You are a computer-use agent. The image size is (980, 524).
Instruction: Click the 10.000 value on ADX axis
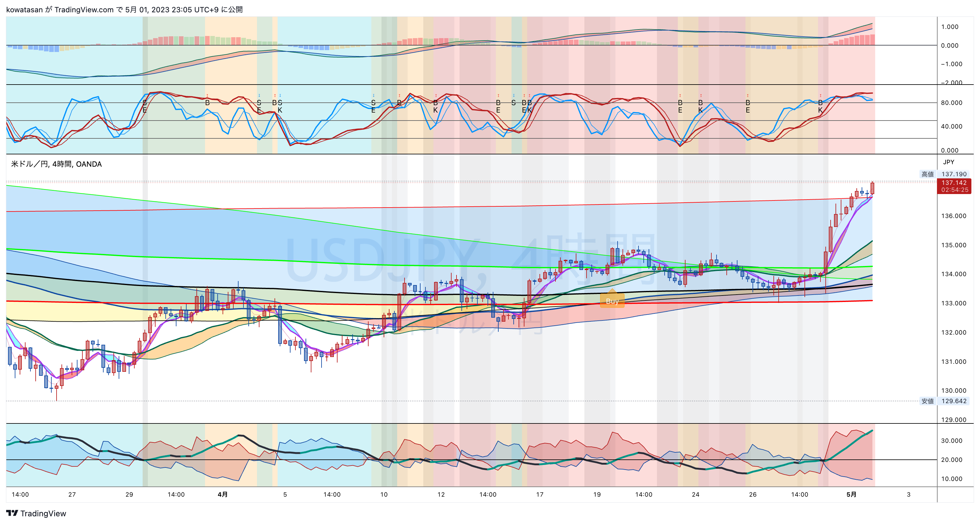(951, 479)
